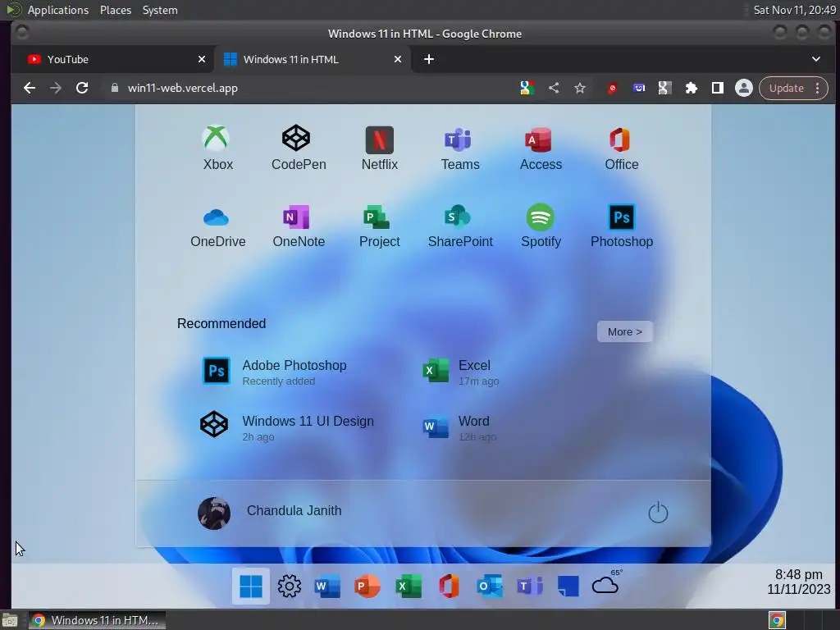840x630 pixels.
Task: Click the blue sticky note taskbar icon
Action: click(568, 586)
